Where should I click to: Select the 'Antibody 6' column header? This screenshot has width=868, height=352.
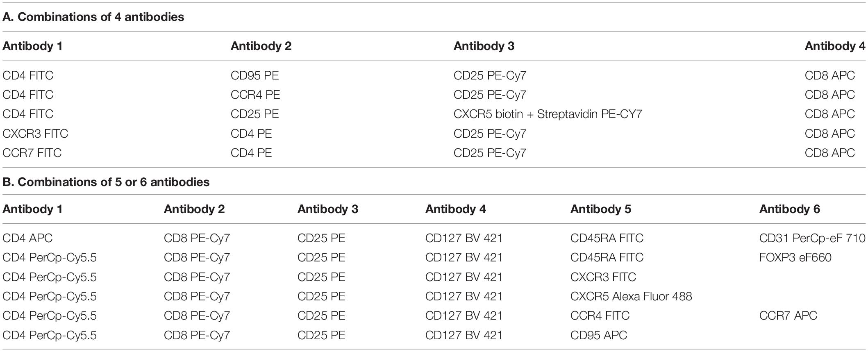pos(790,209)
